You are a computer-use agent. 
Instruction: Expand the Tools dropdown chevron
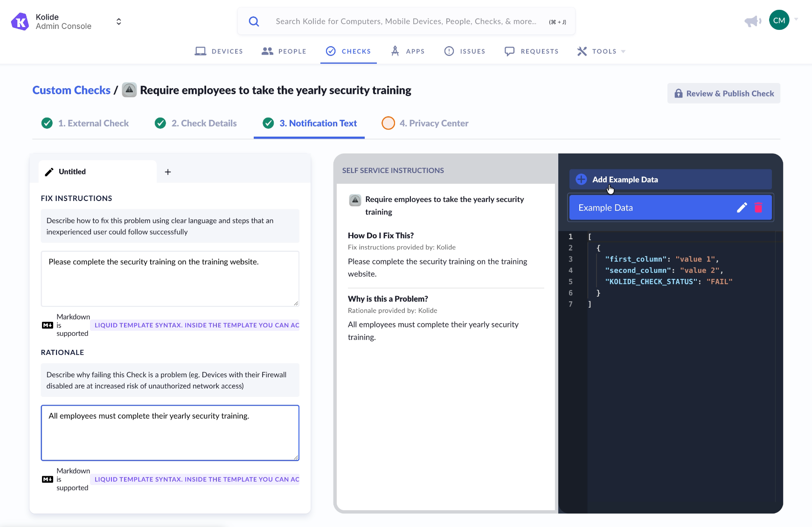[x=623, y=51]
